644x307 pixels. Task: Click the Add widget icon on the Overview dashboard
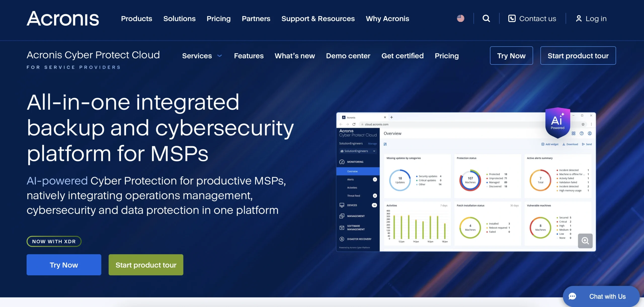pos(543,144)
